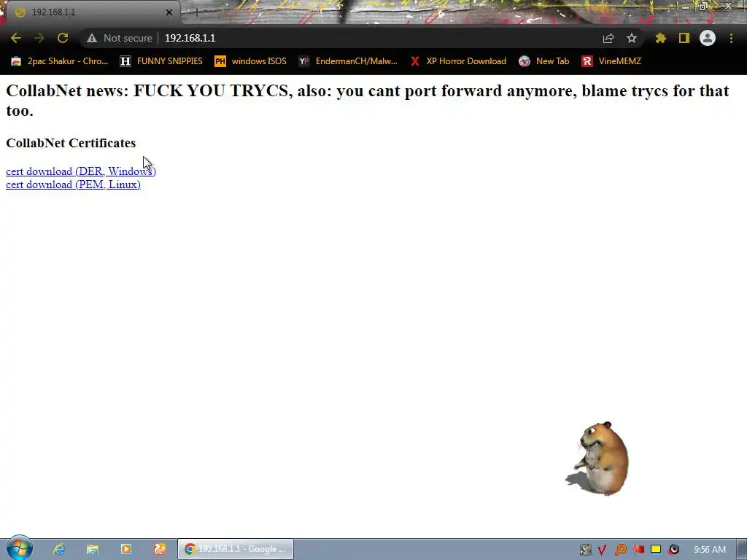
Task: Toggle the side panel icon
Action: (x=684, y=38)
